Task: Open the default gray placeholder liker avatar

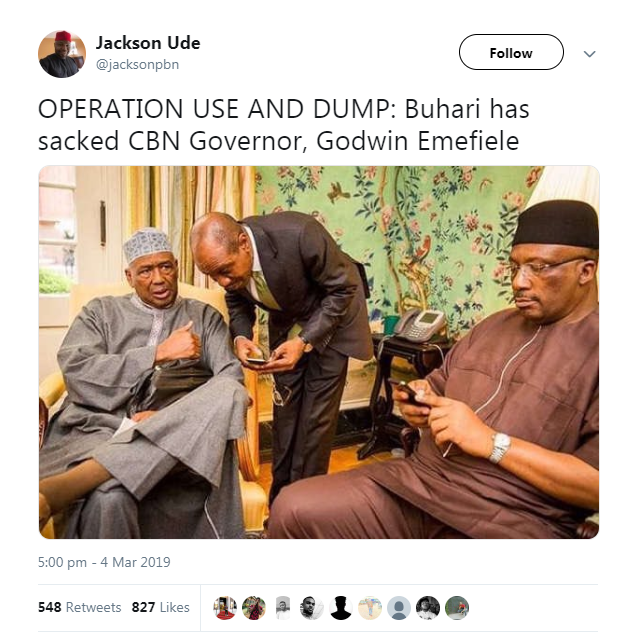Action: point(399,608)
